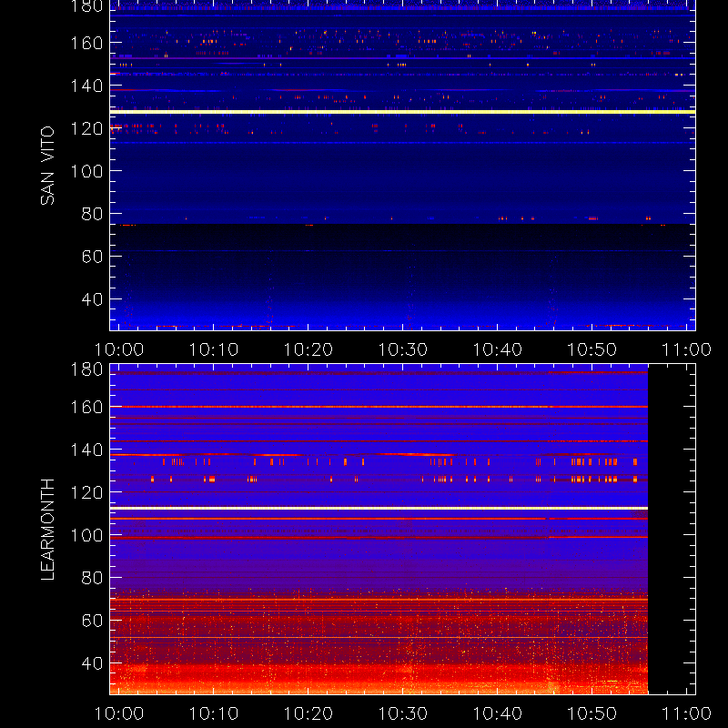Select 60 on the Learmonth frequency axis
Image resolution: width=728 pixels, height=728 pixels.
click(x=92, y=621)
